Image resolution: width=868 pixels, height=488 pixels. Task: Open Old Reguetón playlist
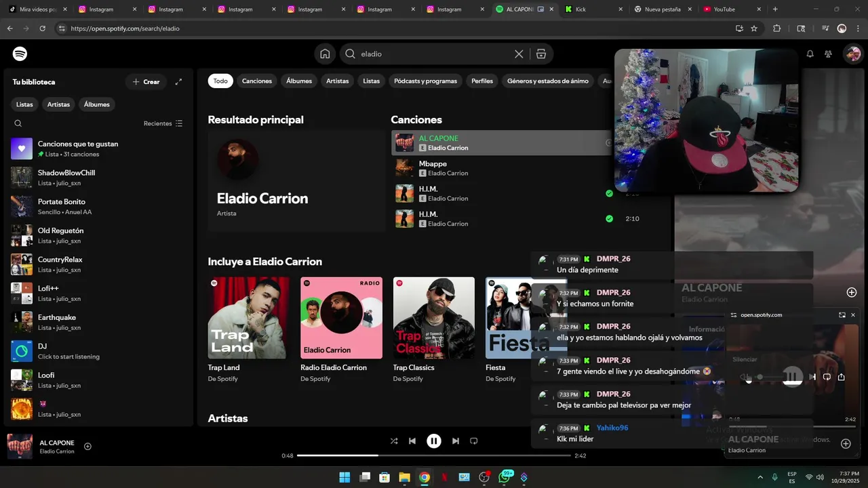(x=99, y=235)
